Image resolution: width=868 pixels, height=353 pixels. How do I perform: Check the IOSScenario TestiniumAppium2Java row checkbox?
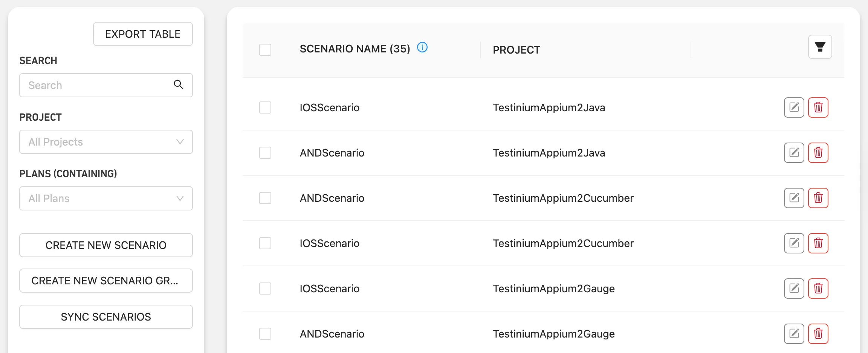tap(265, 107)
